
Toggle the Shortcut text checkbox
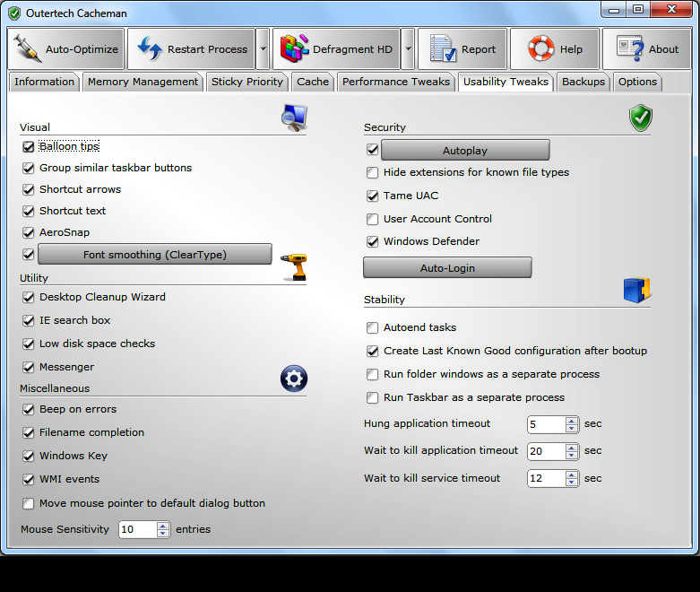coord(28,211)
